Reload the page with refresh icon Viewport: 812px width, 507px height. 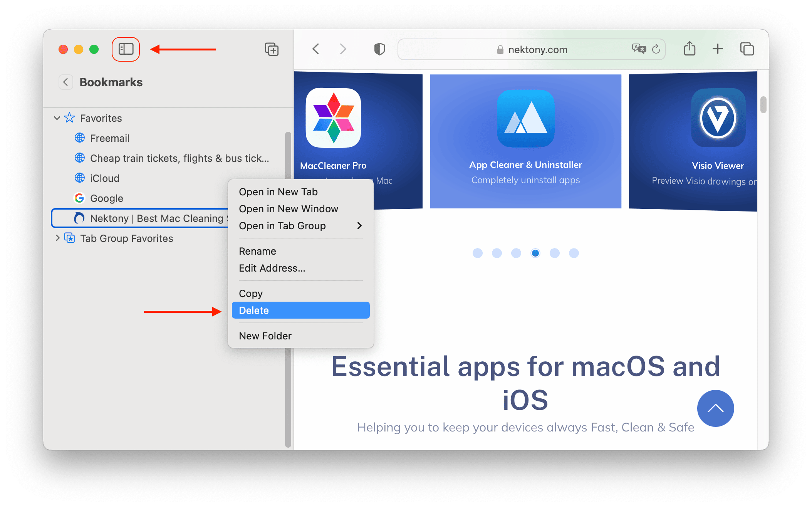pyautogui.click(x=656, y=49)
